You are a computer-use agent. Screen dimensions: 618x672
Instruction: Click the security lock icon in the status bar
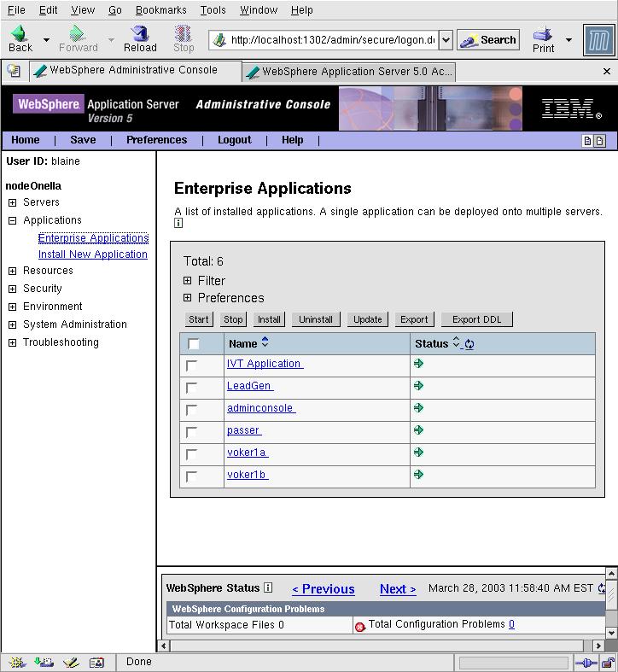pos(608,663)
